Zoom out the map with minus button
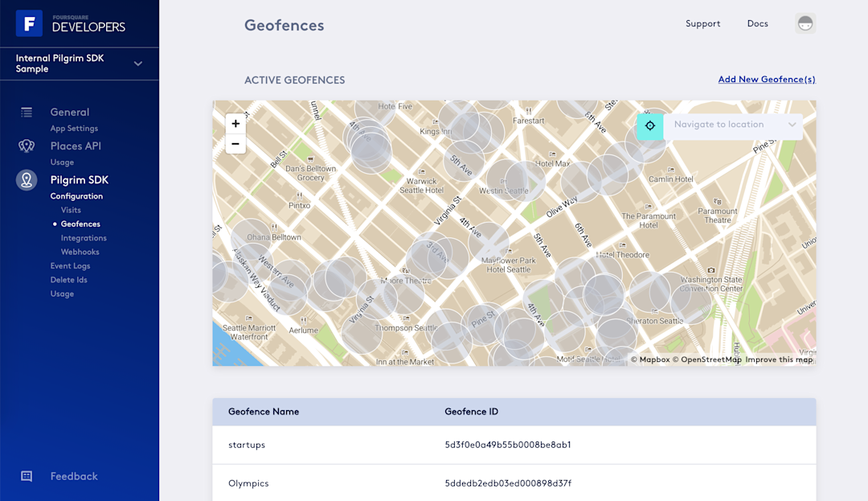The height and width of the screenshot is (501, 868). tap(235, 143)
